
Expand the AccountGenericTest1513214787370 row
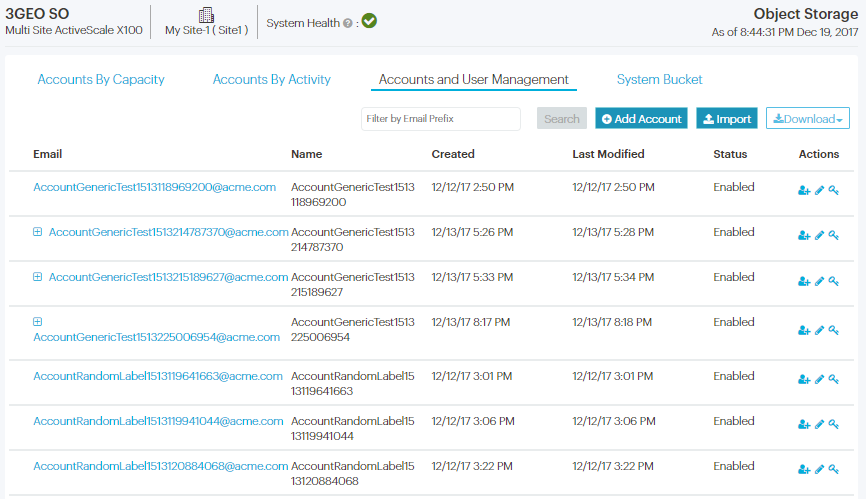(38, 232)
